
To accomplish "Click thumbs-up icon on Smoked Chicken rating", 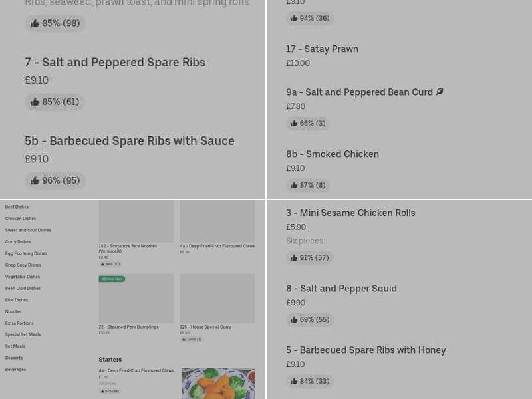I will point(294,185).
